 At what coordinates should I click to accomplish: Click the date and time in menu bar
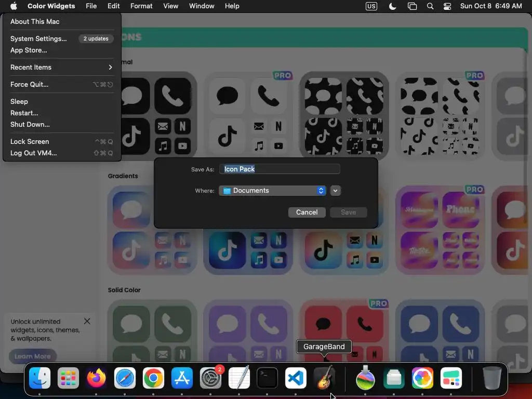click(x=491, y=6)
